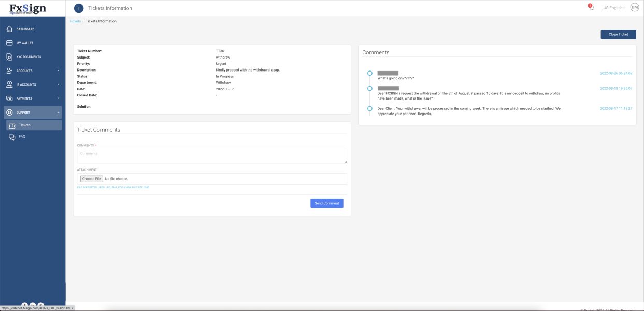The width and height of the screenshot is (644, 311).
Task: Click the Status value In Progress
Action: (225, 76)
